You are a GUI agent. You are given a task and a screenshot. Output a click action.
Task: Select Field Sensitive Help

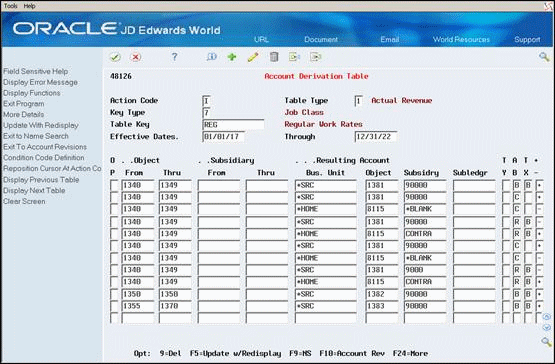click(35, 71)
